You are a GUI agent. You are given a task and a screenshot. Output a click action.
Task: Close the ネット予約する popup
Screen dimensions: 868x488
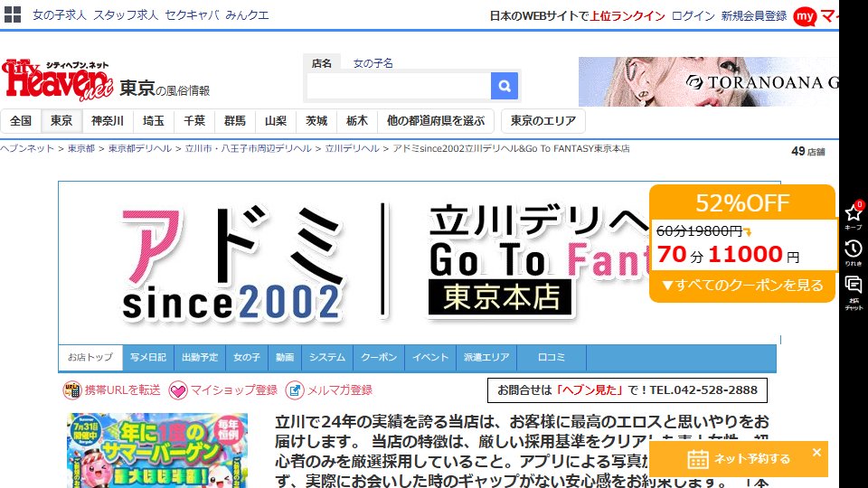click(816, 452)
